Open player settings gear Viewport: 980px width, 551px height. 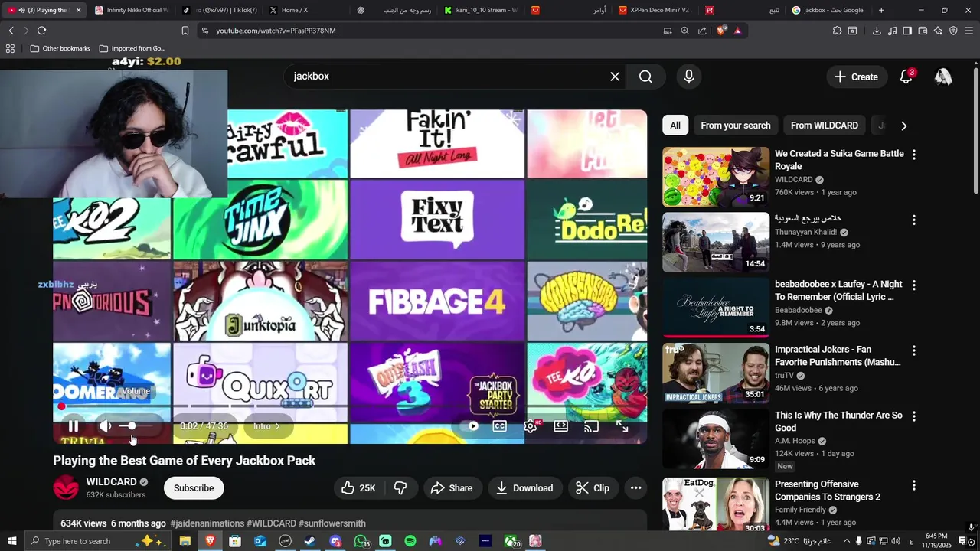531,426
